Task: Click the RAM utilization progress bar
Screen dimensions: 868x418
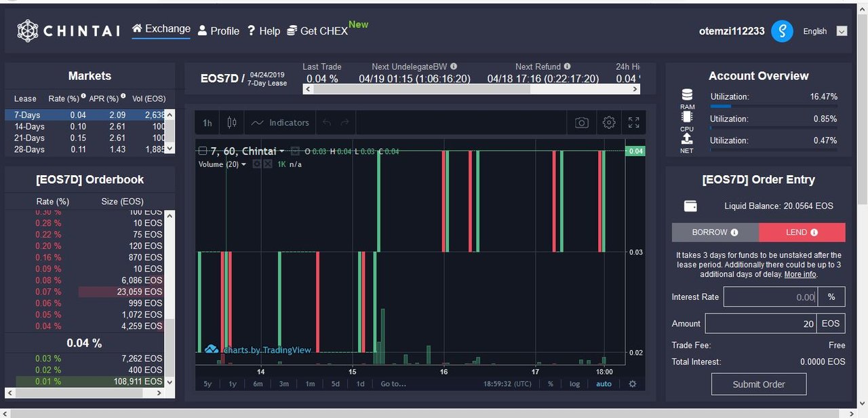Action: pyautogui.click(x=774, y=107)
